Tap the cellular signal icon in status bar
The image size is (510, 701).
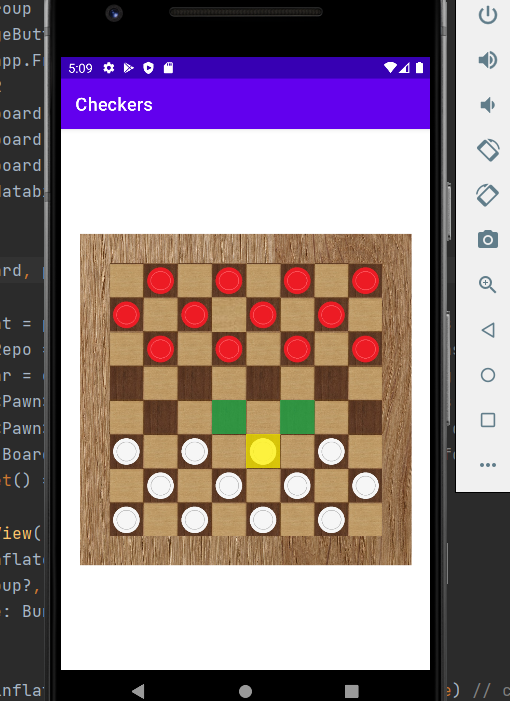point(405,68)
